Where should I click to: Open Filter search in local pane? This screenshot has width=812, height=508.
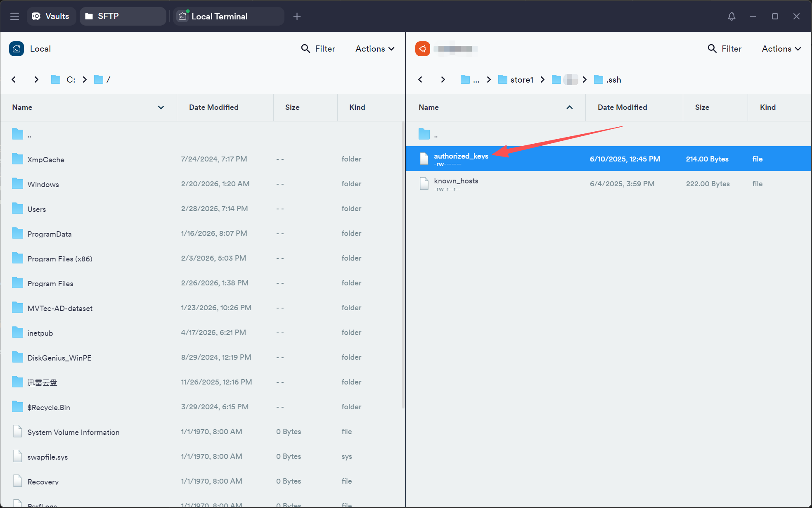318,49
